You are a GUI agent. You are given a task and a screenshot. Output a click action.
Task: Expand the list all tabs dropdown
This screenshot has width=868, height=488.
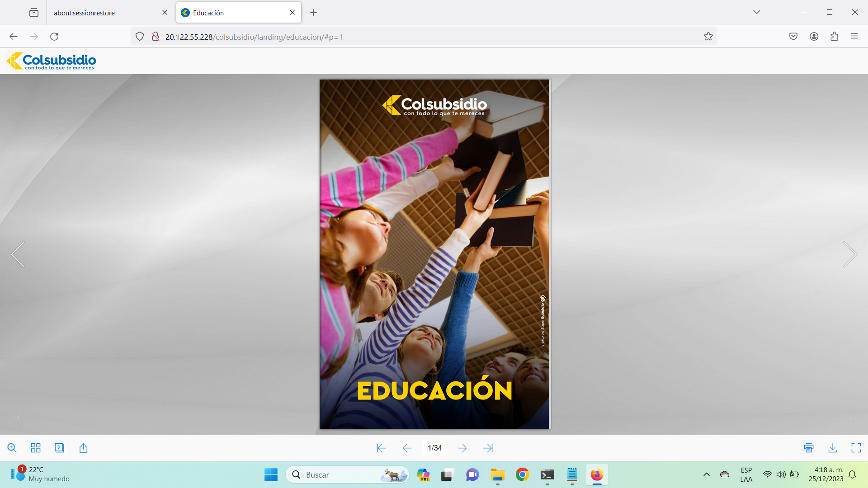tap(756, 12)
